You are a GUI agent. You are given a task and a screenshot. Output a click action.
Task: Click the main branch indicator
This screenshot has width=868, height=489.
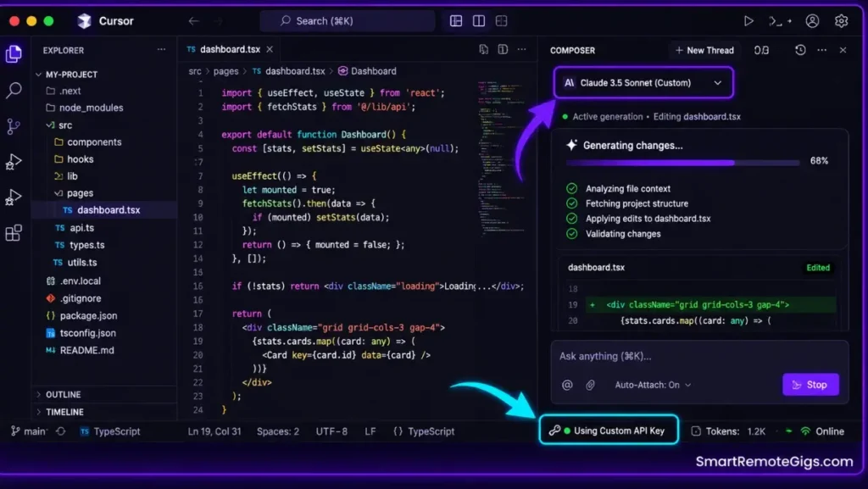pos(29,431)
